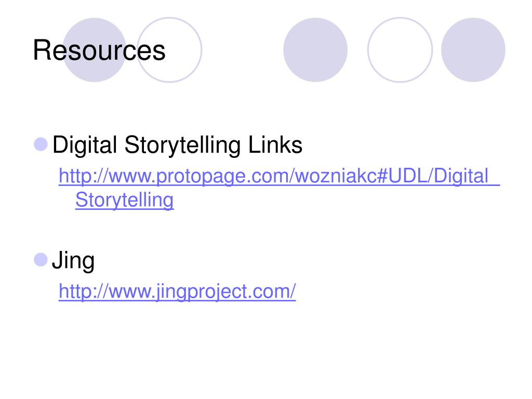Click the word 'Digital' in the first bullet

click(85, 145)
